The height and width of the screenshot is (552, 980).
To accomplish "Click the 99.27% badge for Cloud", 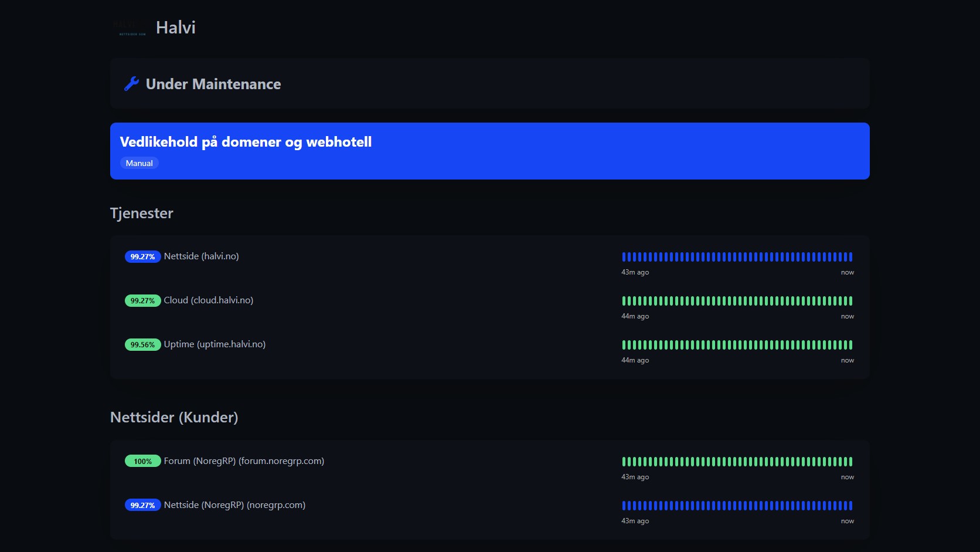I will pyautogui.click(x=142, y=301).
